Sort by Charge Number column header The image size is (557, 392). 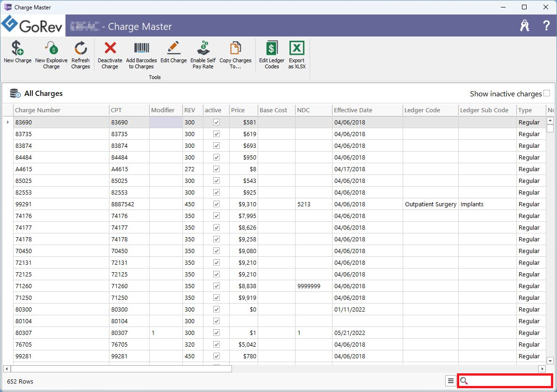click(61, 110)
